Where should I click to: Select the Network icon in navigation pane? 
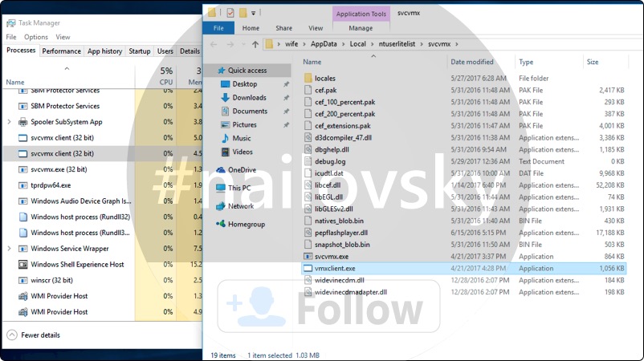click(x=221, y=206)
